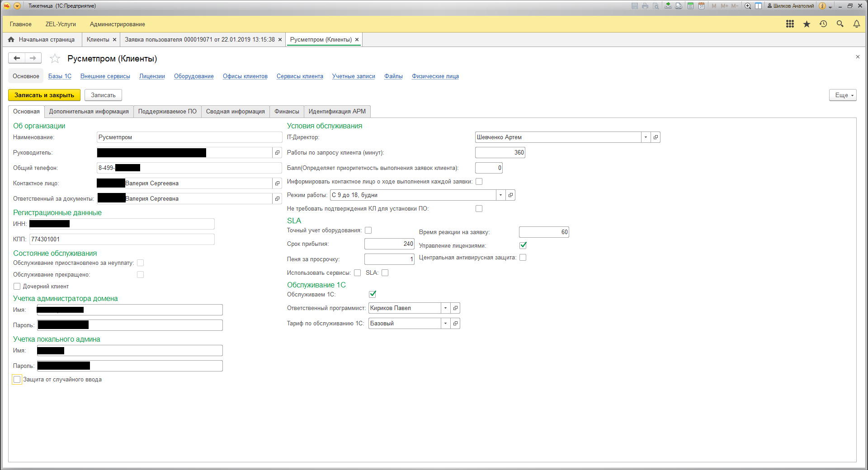Image resolution: width=868 pixels, height=470 pixels.
Task: Open Руководитель record with open button
Action: [277, 153]
